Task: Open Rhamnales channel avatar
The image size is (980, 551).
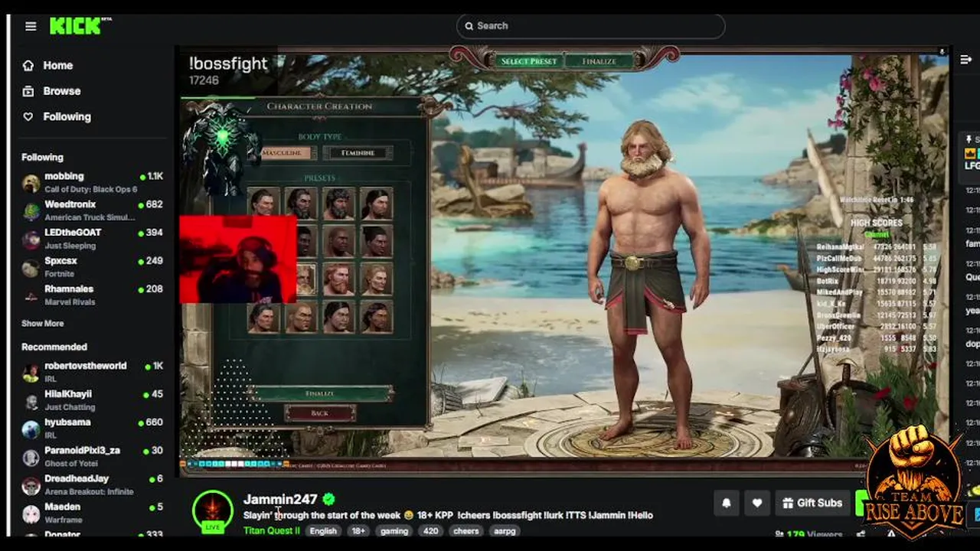Action: (x=31, y=295)
